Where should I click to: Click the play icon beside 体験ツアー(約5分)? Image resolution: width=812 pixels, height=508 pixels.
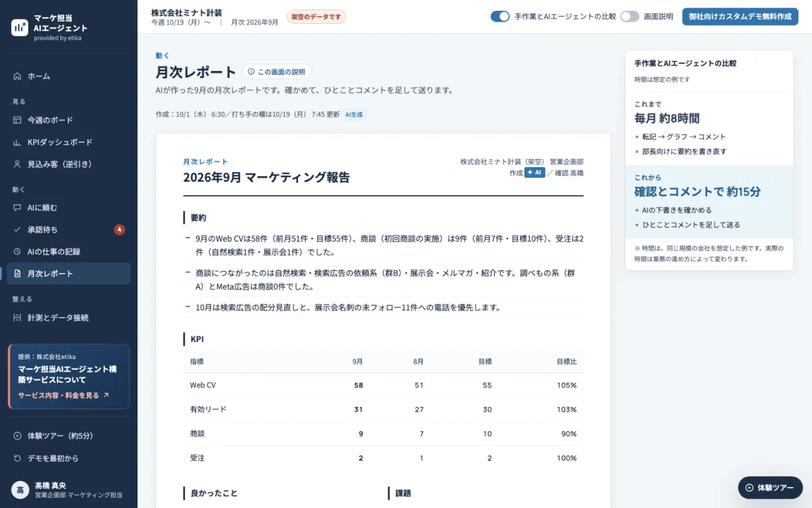click(18, 436)
